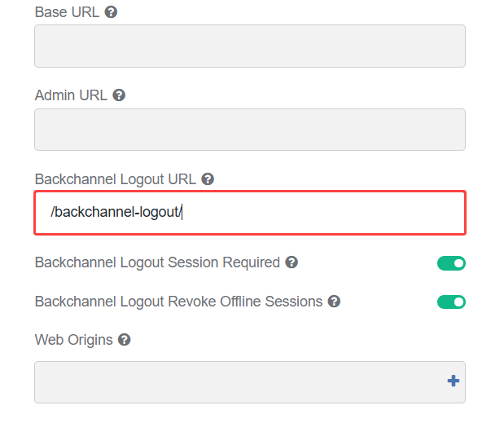The height and width of the screenshot is (423, 504).
Task: Place cursor in the /backchannel-logout/ text
Action: (x=116, y=212)
